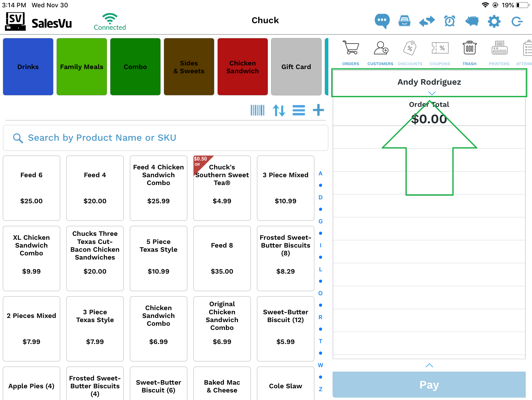Add Feed 6 to the order
This screenshot has width=532, height=400.
click(x=32, y=188)
